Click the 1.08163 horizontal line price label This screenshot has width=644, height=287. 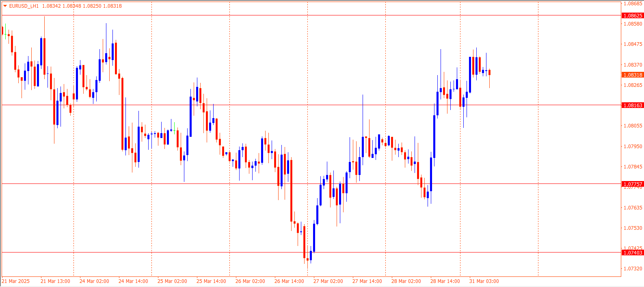[x=633, y=105]
